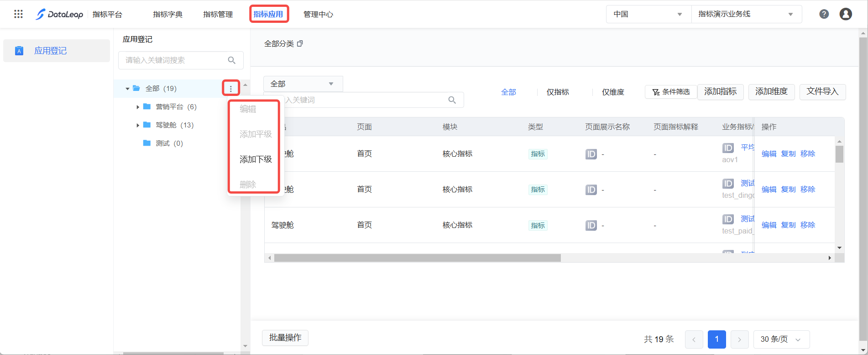Click the search icon in the tree search box
Image resolution: width=868 pixels, height=355 pixels.
pyautogui.click(x=232, y=60)
